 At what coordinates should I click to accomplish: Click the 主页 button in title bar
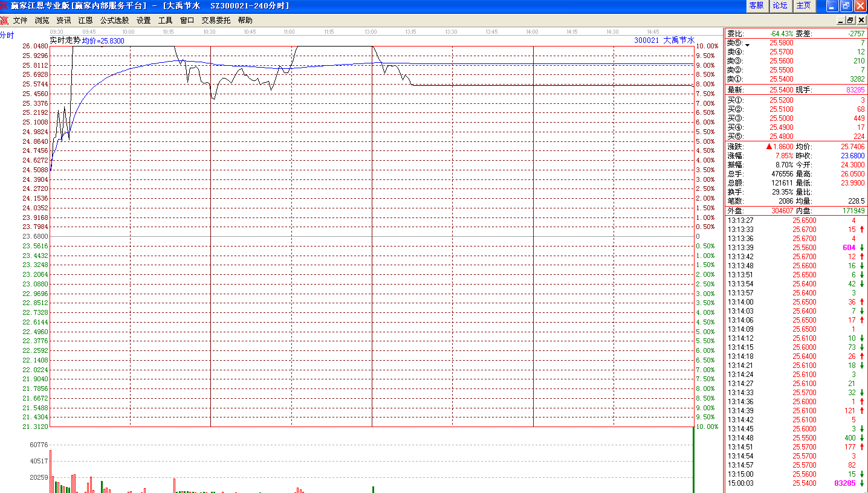pos(804,5)
